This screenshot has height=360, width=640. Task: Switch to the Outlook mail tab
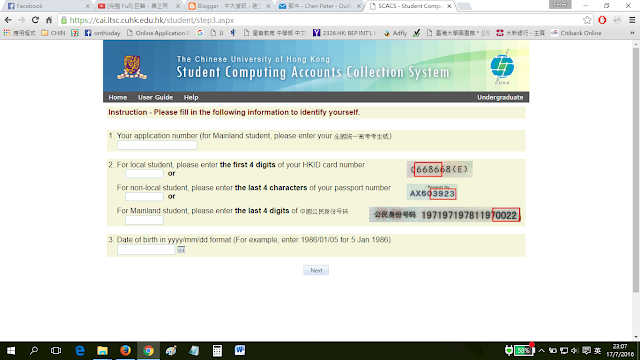[320, 6]
